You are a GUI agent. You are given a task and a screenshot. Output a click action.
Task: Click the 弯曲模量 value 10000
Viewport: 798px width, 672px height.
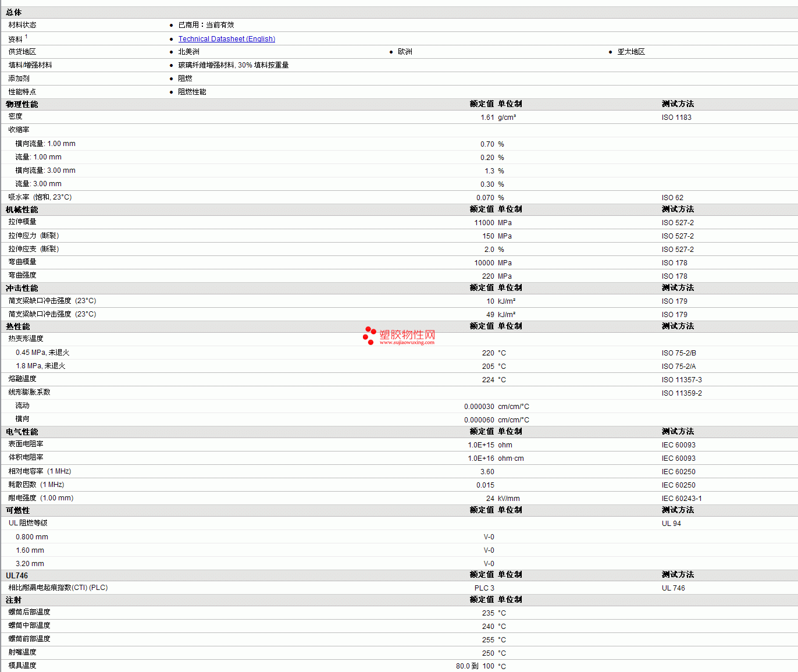(x=484, y=263)
